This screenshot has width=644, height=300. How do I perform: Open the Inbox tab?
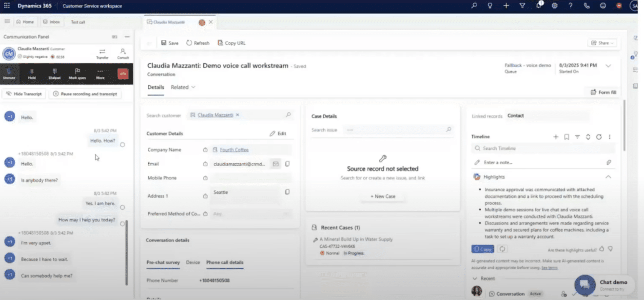[x=51, y=22]
